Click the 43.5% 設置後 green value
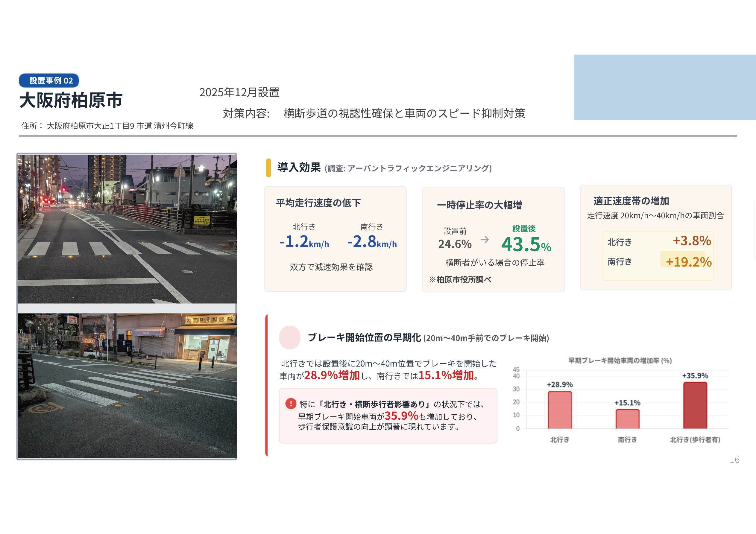Image resolution: width=756 pixels, height=534 pixels. pos(526,245)
